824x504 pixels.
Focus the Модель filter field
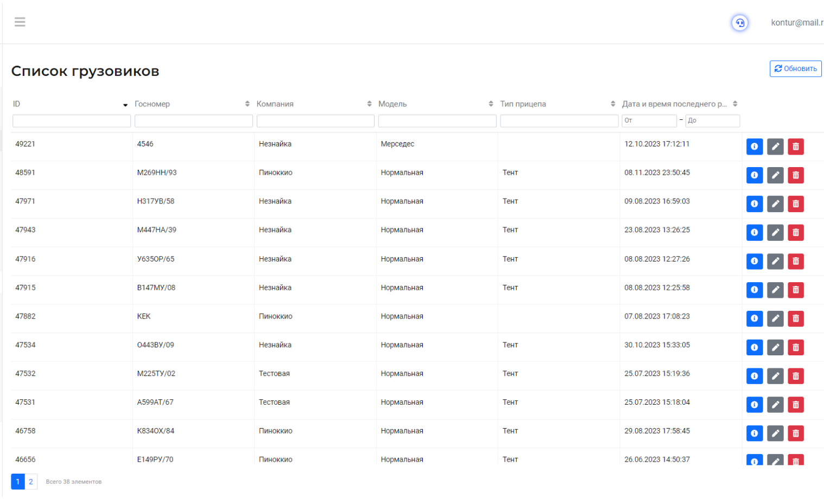click(x=437, y=121)
